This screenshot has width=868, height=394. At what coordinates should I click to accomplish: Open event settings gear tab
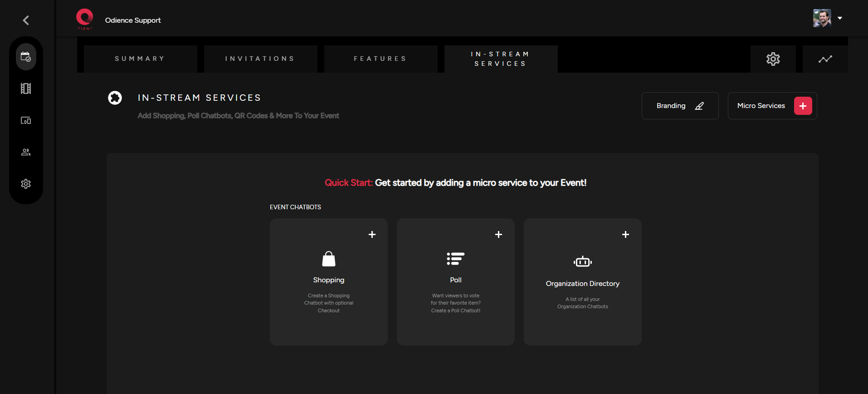click(x=773, y=59)
